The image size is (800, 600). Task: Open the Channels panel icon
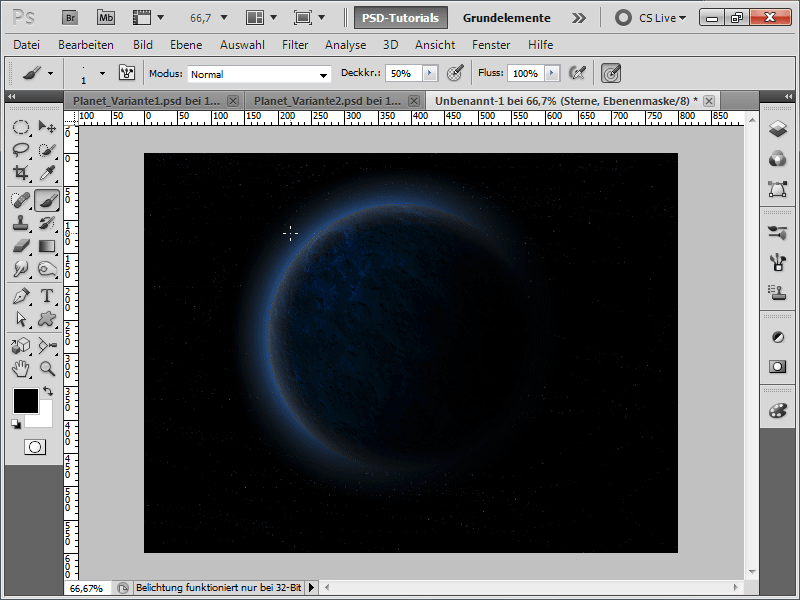(778, 159)
